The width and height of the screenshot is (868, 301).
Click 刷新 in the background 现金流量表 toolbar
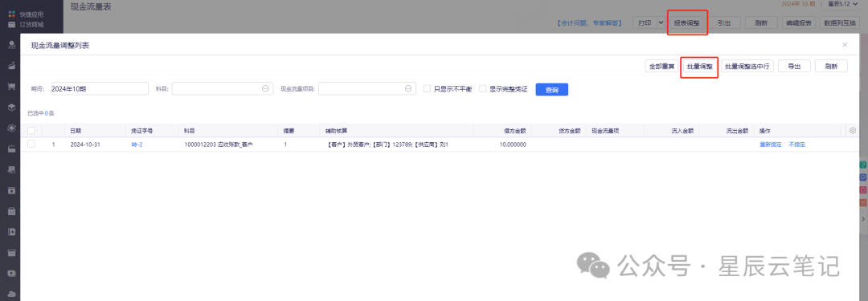[x=760, y=22]
